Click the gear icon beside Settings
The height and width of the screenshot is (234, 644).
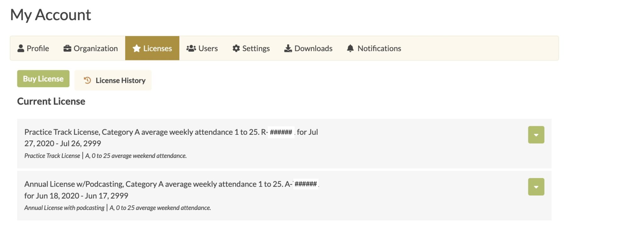pyautogui.click(x=236, y=48)
